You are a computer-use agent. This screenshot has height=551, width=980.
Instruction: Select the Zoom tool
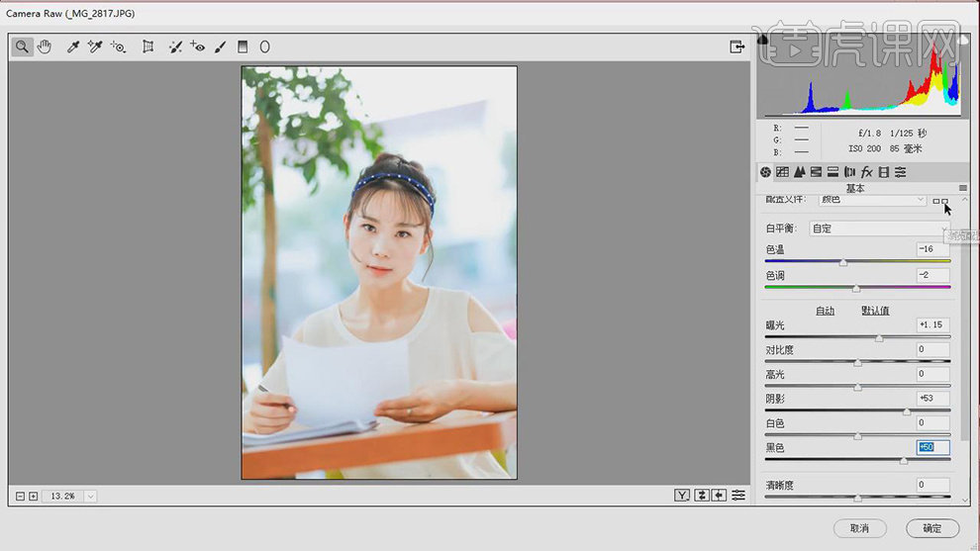coord(22,46)
